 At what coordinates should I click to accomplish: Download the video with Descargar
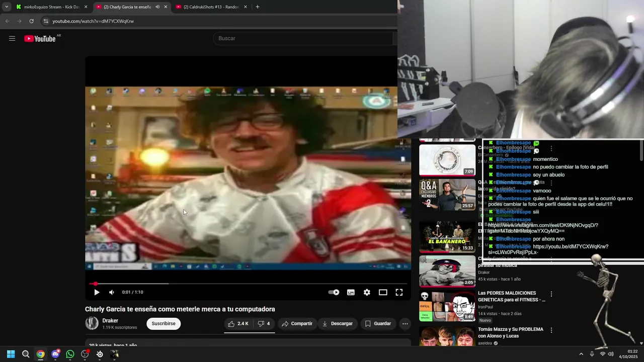click(x=338, y=324)
